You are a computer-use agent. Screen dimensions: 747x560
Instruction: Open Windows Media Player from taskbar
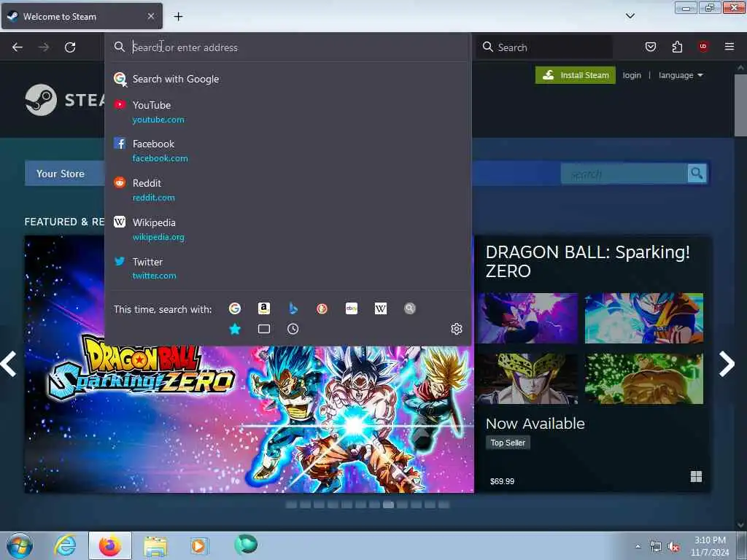(x=199, y=545)
